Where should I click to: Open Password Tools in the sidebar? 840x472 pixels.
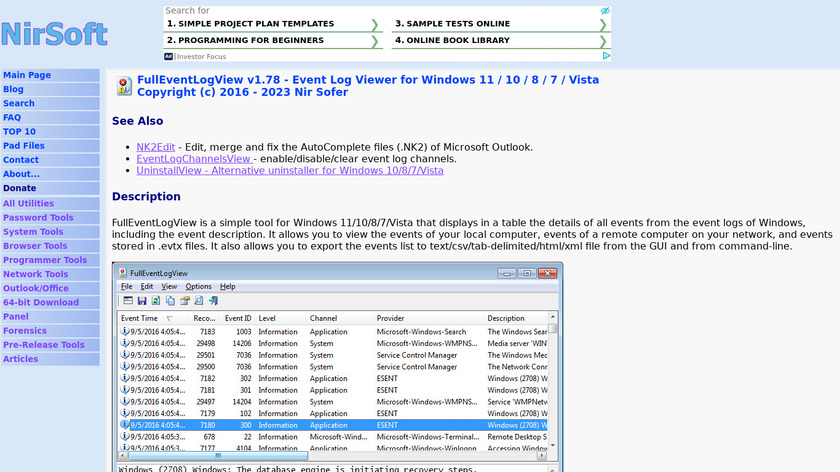[x=38, y=218]
